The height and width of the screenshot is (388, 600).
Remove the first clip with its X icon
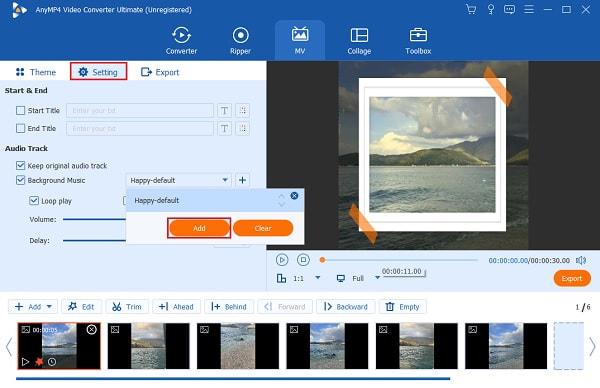click(91, 329)
